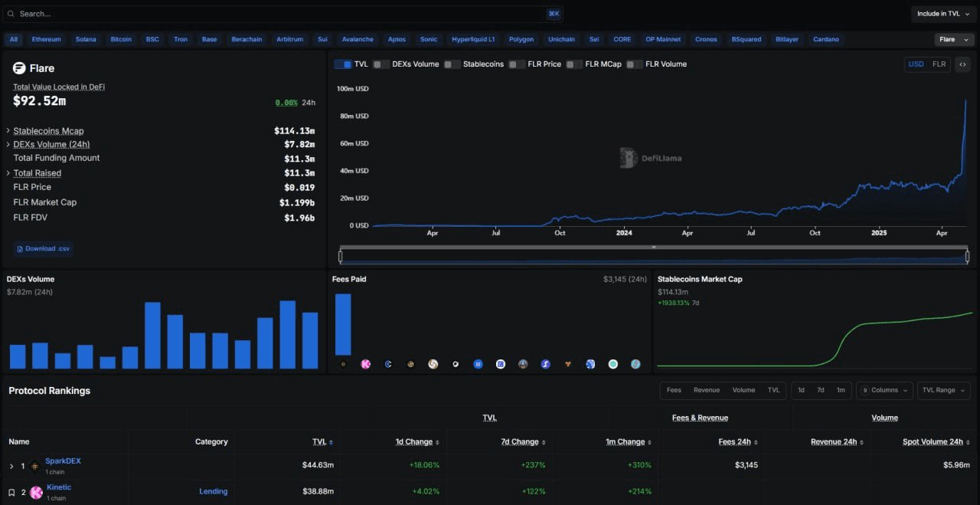
Task: Click the Flare logo beside the chain name
Action: [x=20, y=68]
